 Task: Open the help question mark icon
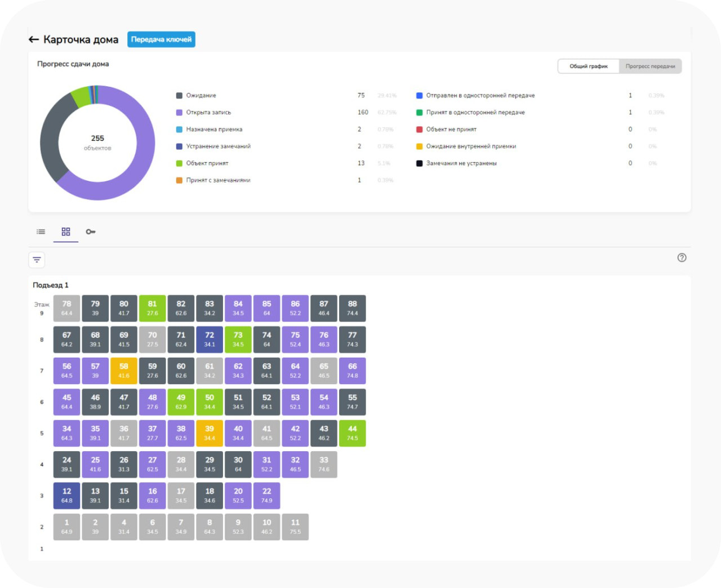[682, 257]
